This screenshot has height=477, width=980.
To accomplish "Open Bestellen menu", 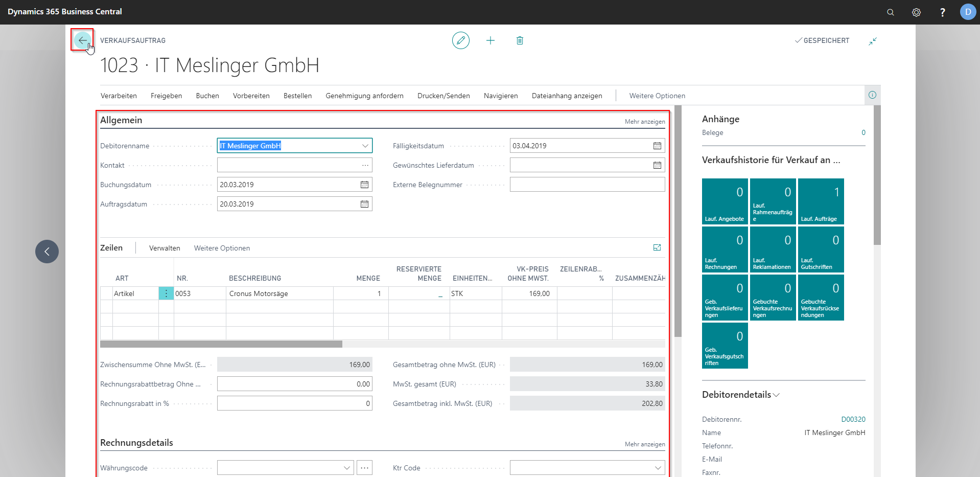I will click(297, 96).
